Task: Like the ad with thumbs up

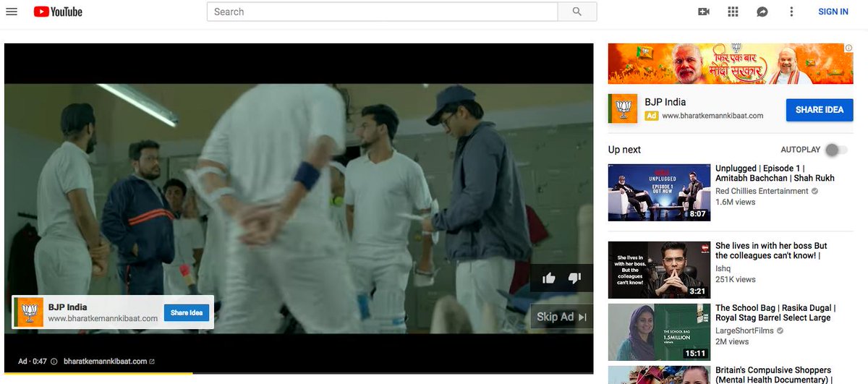Action: [549, 278]
